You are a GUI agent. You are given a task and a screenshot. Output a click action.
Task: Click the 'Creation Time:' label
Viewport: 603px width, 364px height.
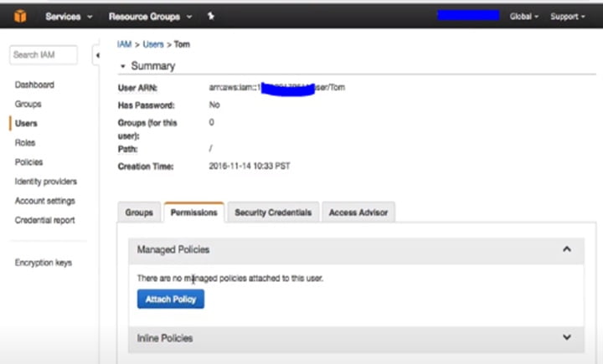pos(146,167)
